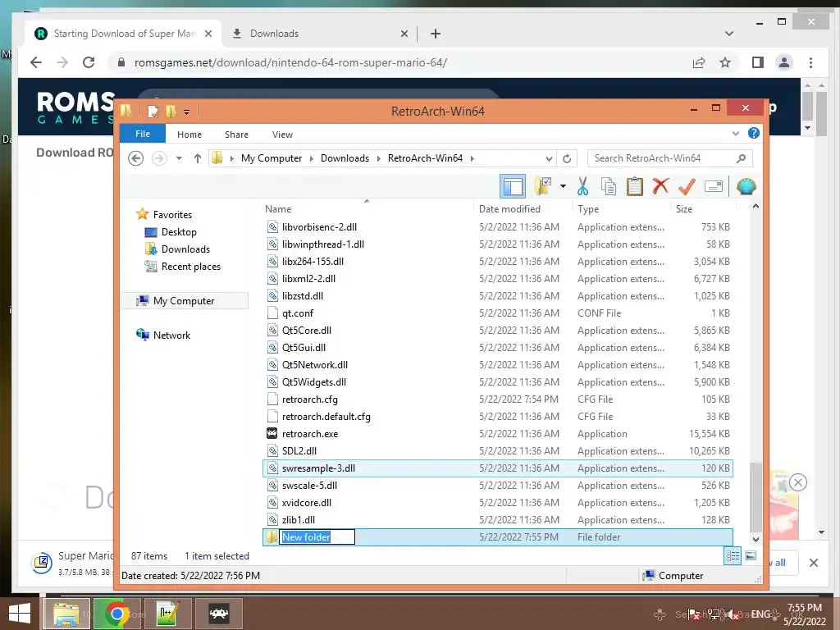The width and height of the screenshot is (840, 630).
Task: Select SDL2.dll file
Action: (x=299, y=451)
